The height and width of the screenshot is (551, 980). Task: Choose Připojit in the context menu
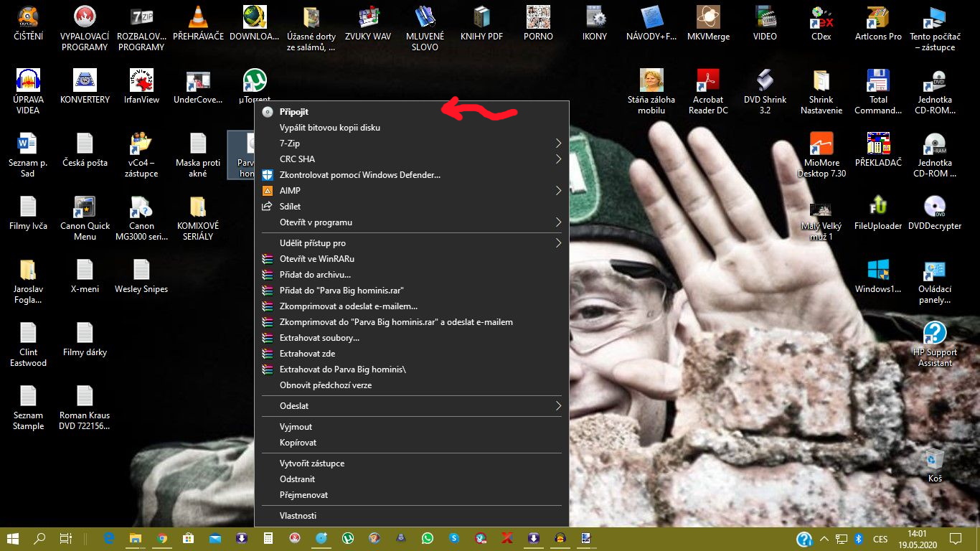(x=412, y=112)
